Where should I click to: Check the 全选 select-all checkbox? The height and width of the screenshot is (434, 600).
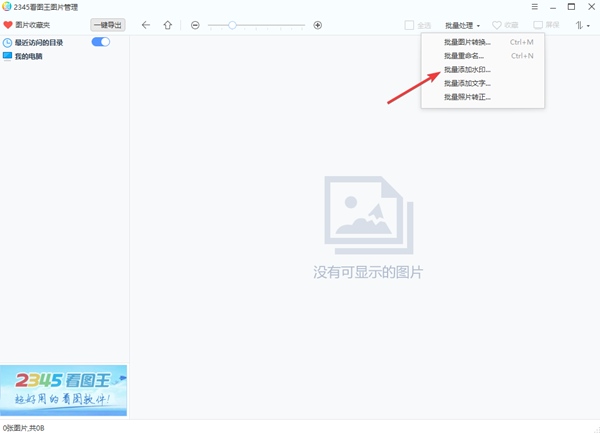pos(409,25)
